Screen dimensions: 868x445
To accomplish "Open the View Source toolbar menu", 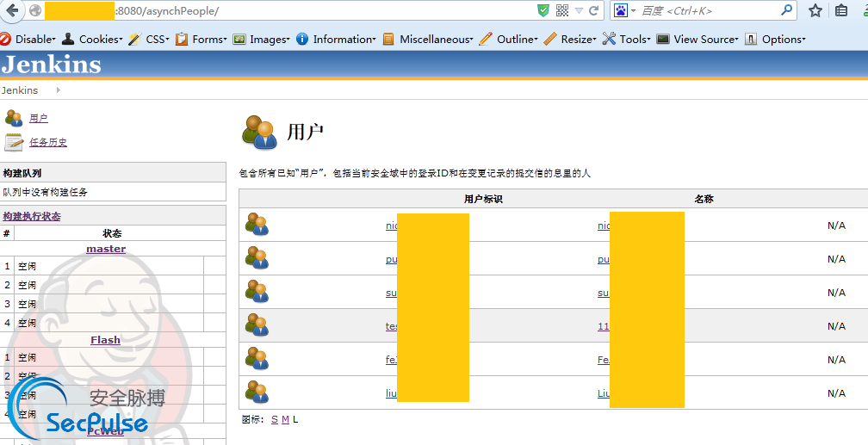I will (x=697, y=39).
